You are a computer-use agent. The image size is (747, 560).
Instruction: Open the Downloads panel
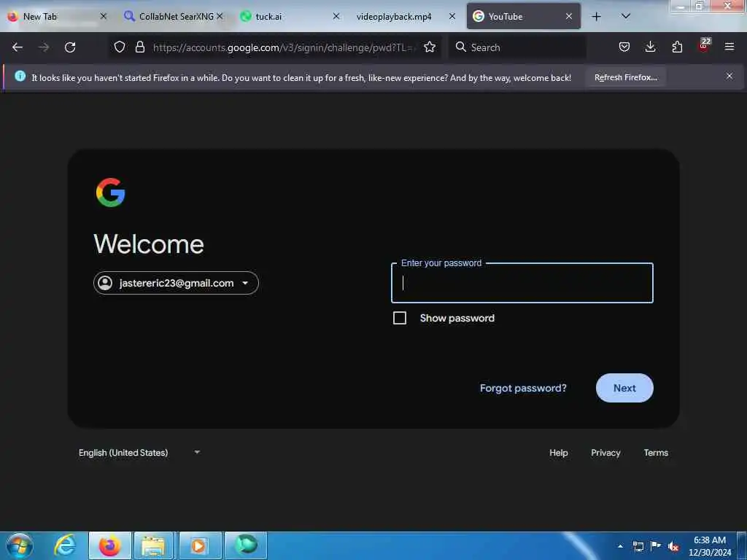(x=650, y=47)
